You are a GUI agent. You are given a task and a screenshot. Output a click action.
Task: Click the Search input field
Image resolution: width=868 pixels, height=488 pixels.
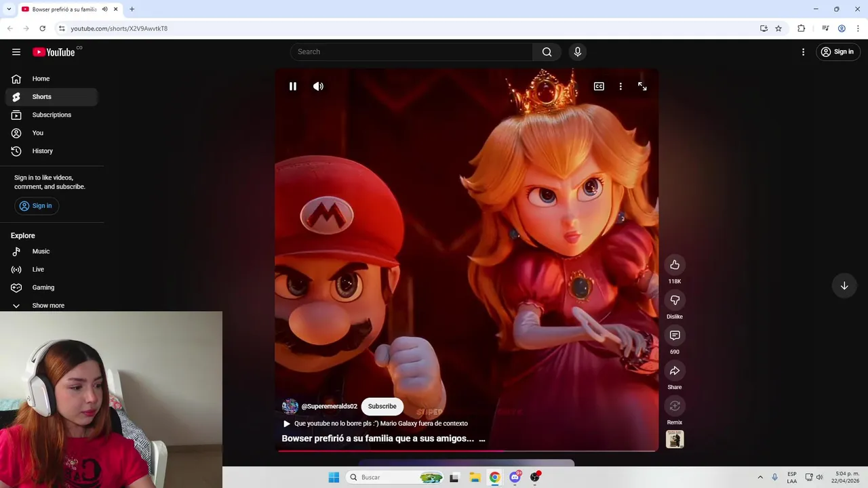[x=412, y=52]
